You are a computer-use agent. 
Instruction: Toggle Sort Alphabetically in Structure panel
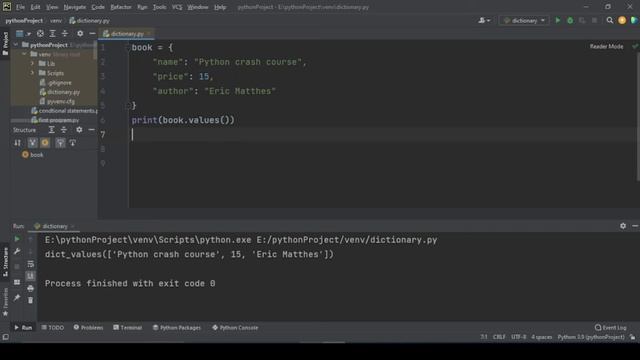(17, 142)
